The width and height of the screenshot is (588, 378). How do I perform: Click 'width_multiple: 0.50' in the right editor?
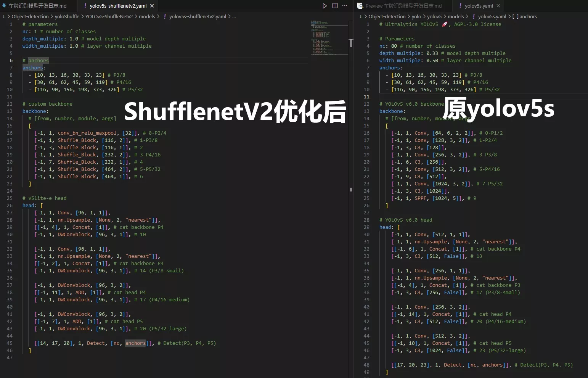[409, 60]
